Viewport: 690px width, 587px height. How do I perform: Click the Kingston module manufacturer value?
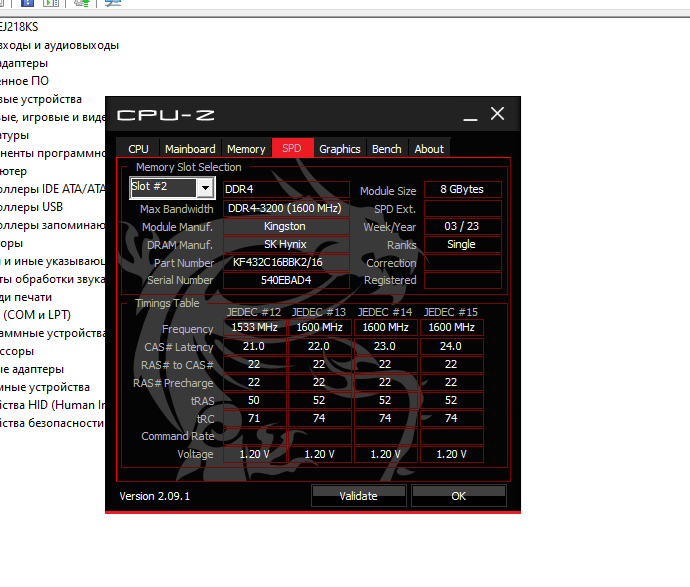(286, 226)
